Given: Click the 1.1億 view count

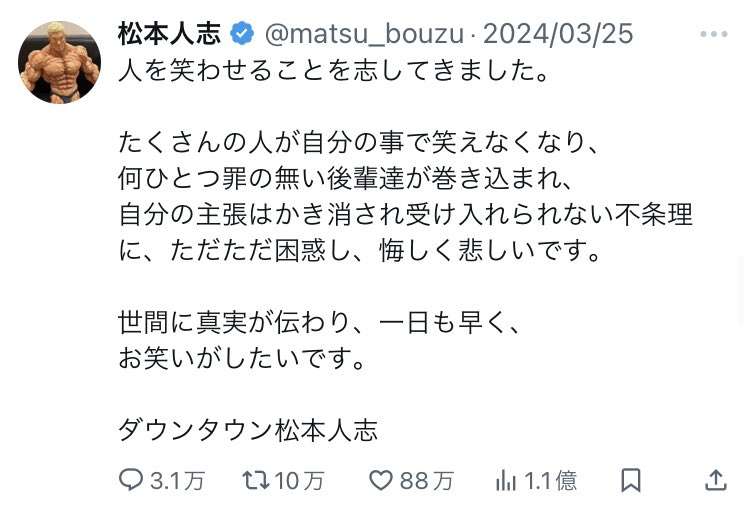Looking at the screenshot, I should click(550, 480).
